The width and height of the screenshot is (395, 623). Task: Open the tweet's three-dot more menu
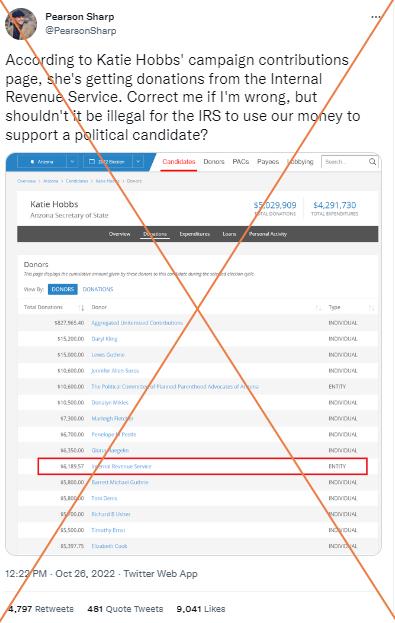[x=376, y=17]
